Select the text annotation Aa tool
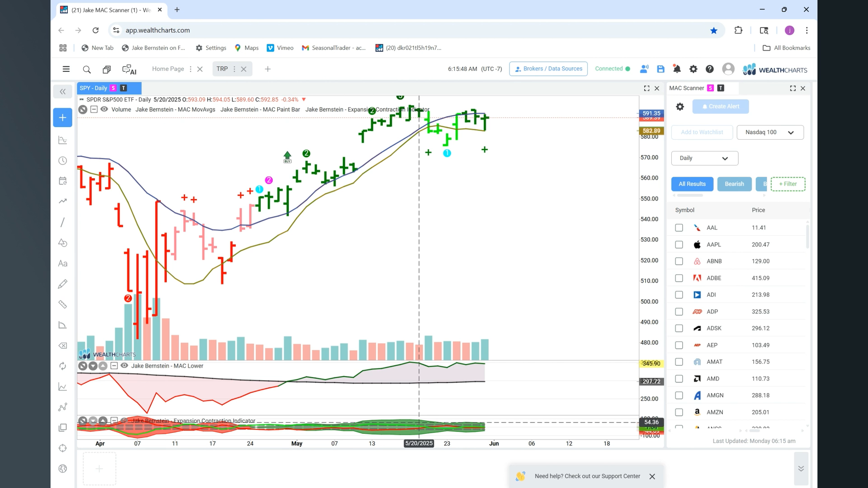 tap(63, 263)
